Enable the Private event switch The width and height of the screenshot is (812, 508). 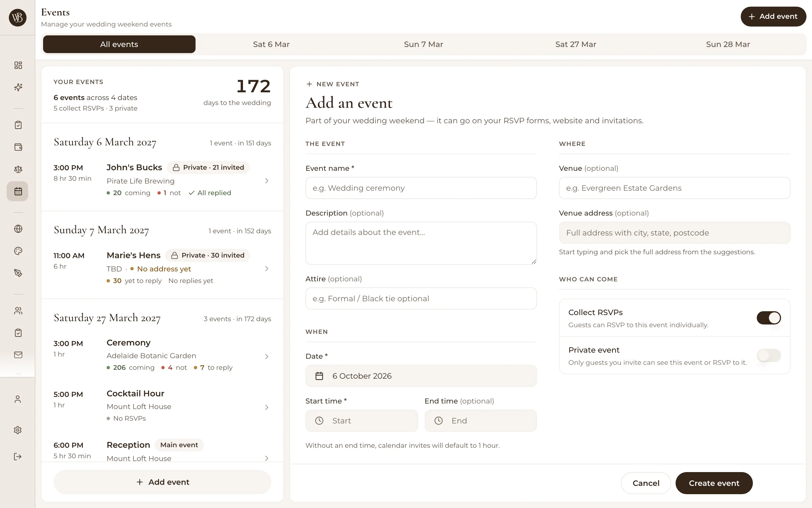click(768, 355)
